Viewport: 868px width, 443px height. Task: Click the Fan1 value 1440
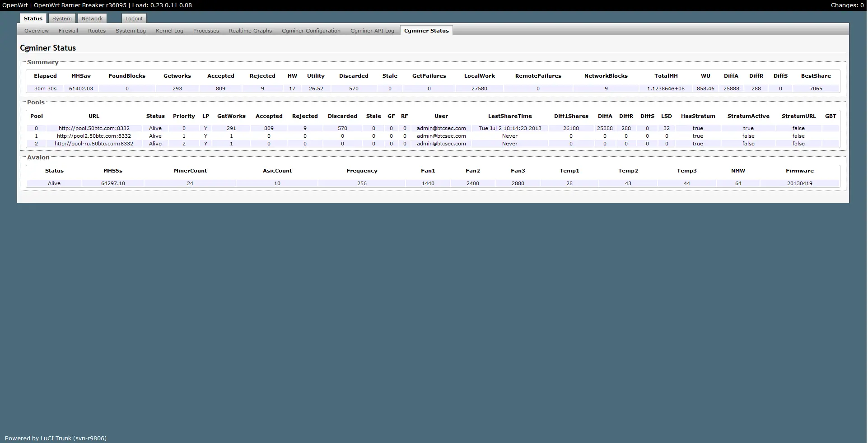(428, 183)
